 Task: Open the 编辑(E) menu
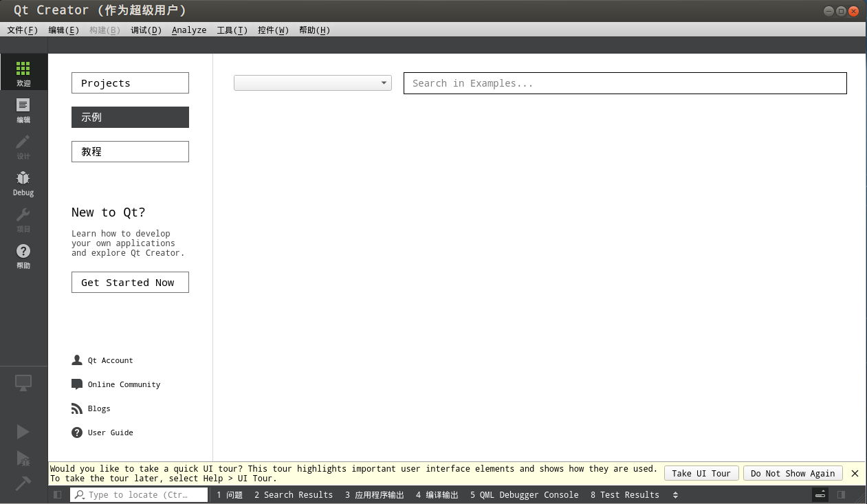tap(64, 30)
